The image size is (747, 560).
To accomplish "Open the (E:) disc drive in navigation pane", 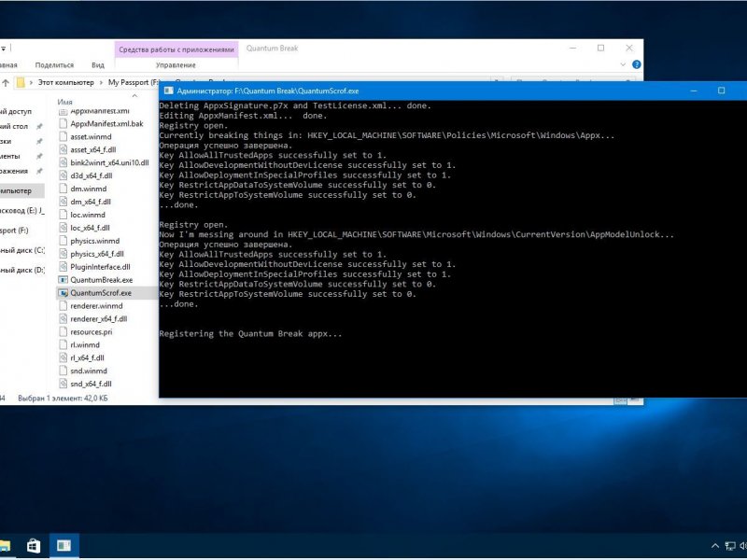I will click(22, 211).
